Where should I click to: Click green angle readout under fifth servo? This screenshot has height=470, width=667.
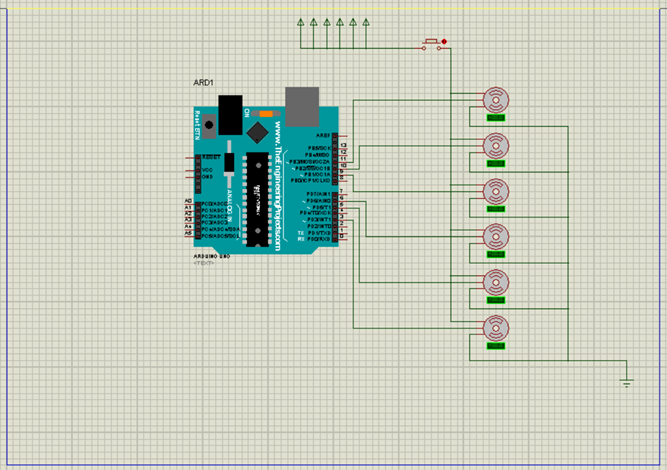496,300
